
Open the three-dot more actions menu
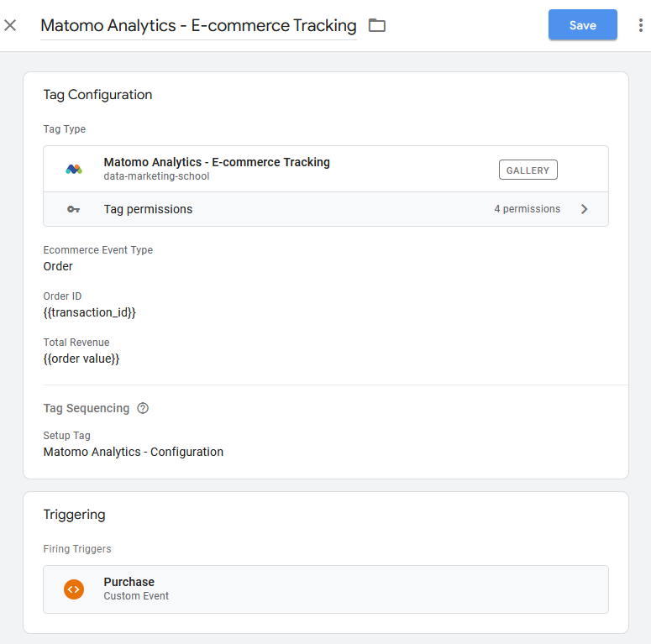[641, 25]
